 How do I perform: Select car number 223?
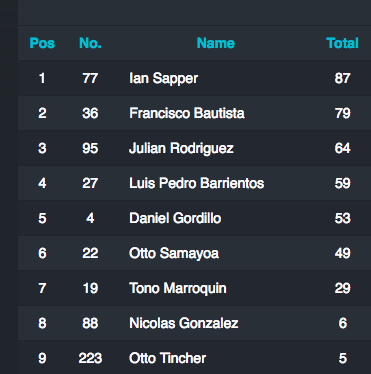coord(90,358)
